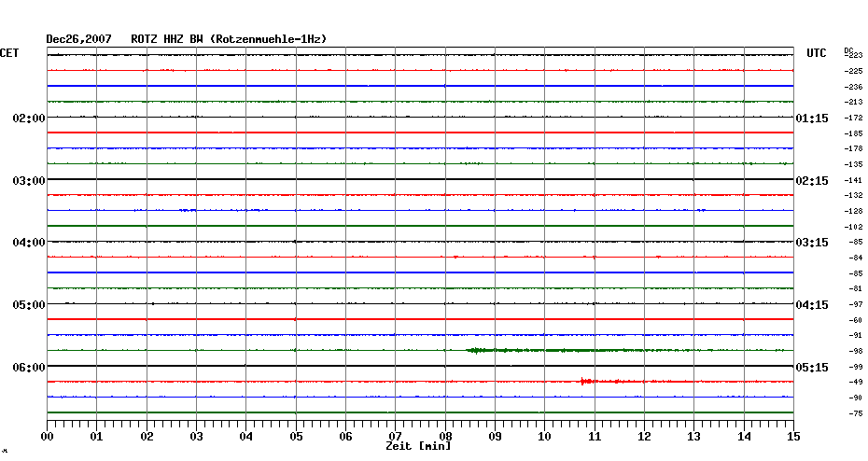This screenshot has width=868, height=461.
Task: Click the DC offset value -141
Action: pos(853,180)
